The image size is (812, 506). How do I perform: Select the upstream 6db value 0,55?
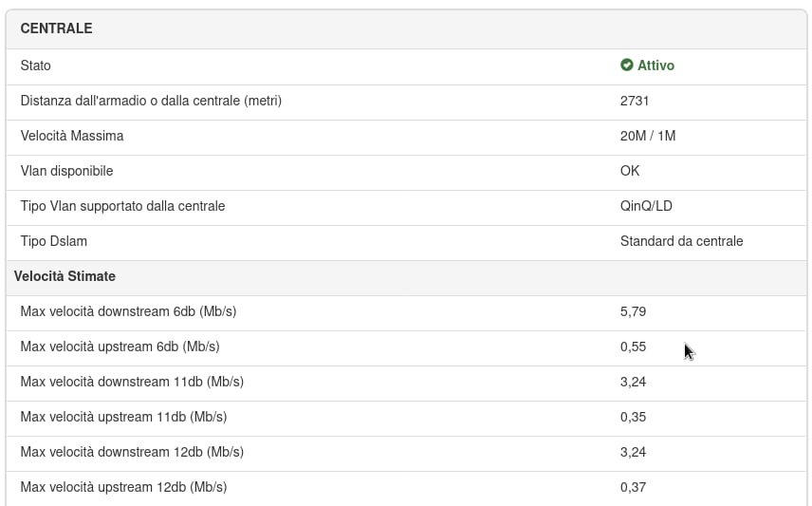[x=633, y=347]
